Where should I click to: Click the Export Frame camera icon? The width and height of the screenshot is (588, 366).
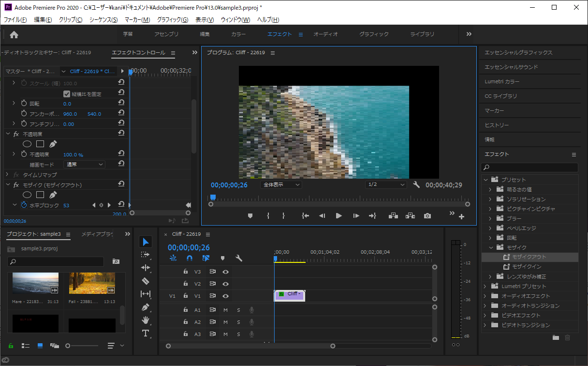(x=427, y=216)
